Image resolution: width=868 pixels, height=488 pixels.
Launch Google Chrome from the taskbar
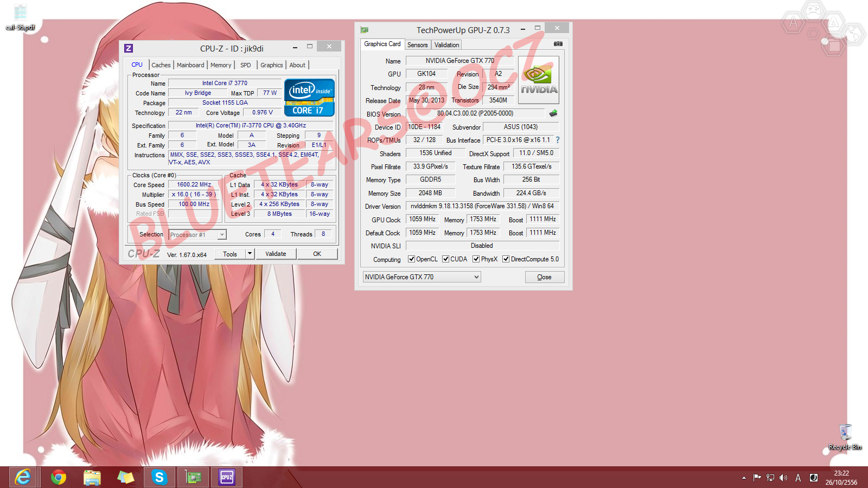(x=58, y=477)
